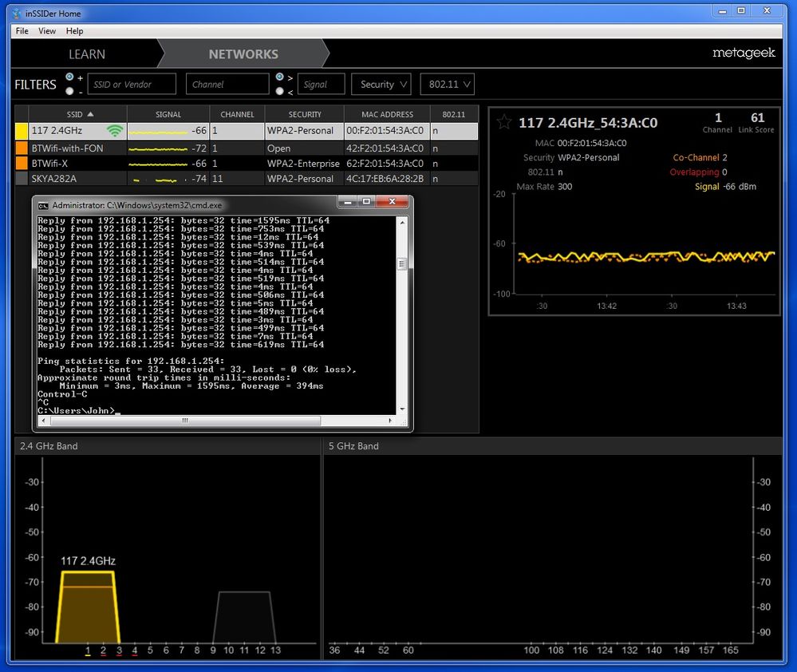This screenshot has height=672, width=797.
Task: Click the cmd.exe icon in command window title
Action: [x=43, y=205]
